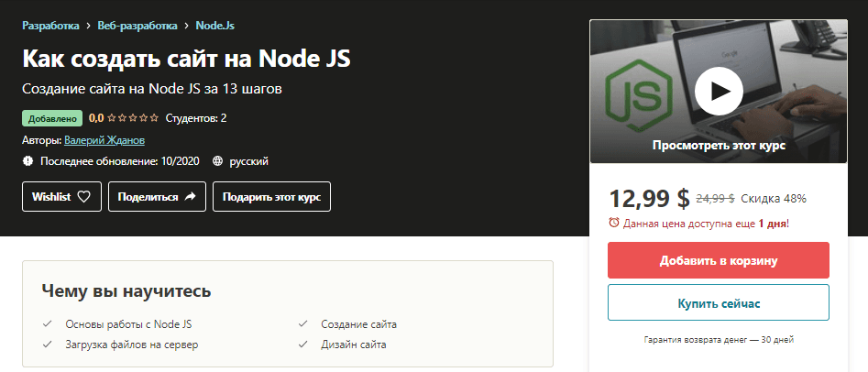Click Гарантия возврата денег — 30 дней text
The height and width of the screenshot is (372, 868).
point(718,339)
